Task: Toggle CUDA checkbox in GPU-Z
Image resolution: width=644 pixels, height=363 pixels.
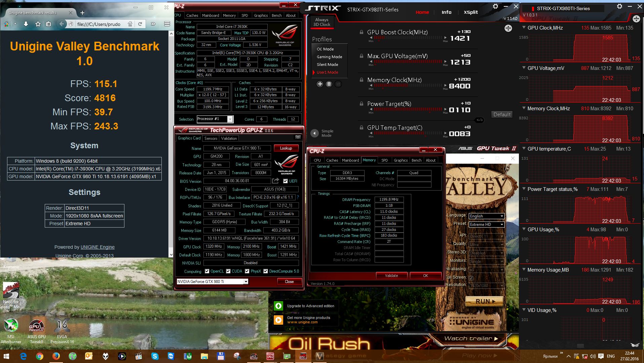Action: click(x=228, y=271)
